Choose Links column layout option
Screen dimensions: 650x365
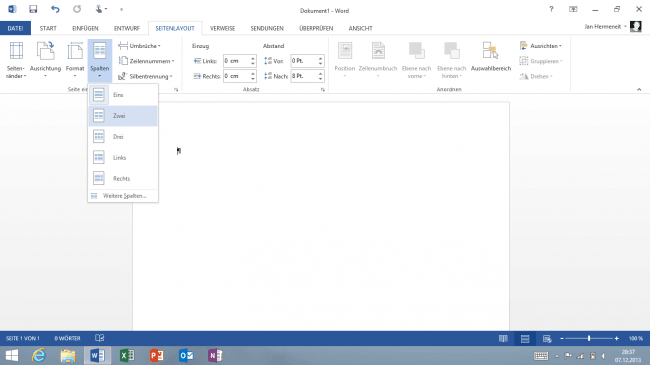coord(123,158)
